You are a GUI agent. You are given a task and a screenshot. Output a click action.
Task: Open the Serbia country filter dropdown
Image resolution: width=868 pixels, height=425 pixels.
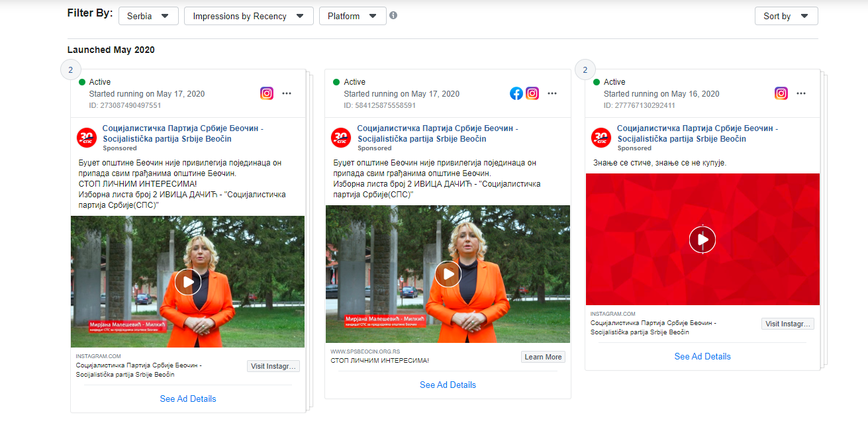point(148,16)
